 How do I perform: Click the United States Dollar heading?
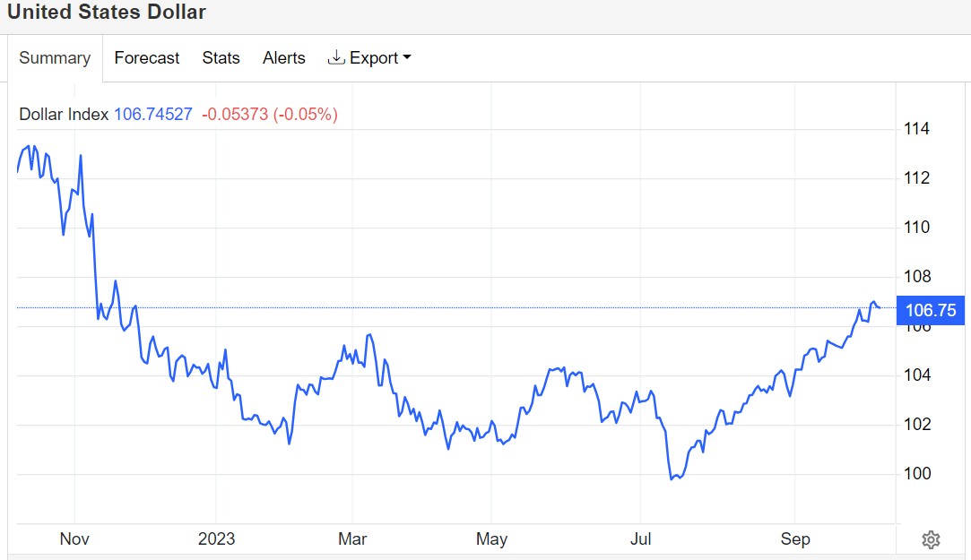pyautogui.click(x=107, y=13)
